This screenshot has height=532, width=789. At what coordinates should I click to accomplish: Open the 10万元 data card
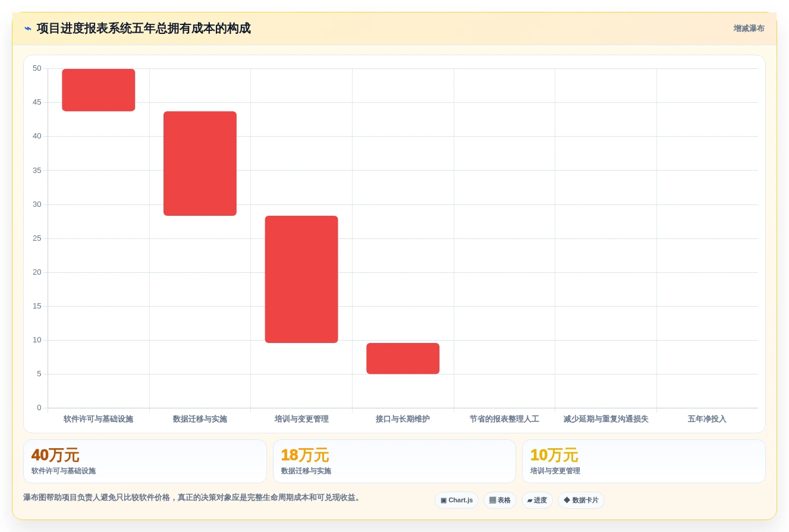point(643,461)
